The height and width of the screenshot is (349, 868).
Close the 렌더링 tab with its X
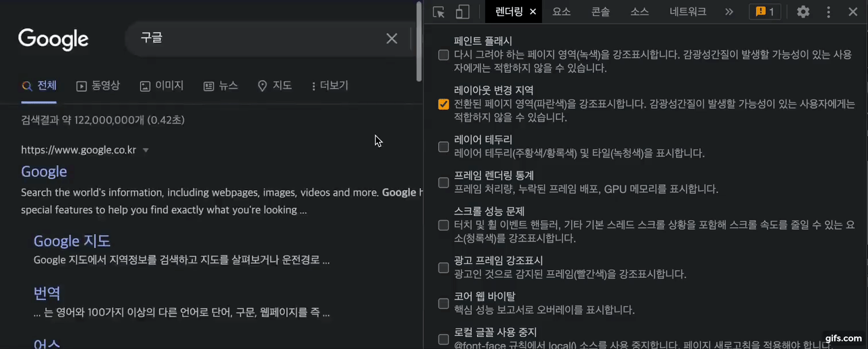click(533, 12)
